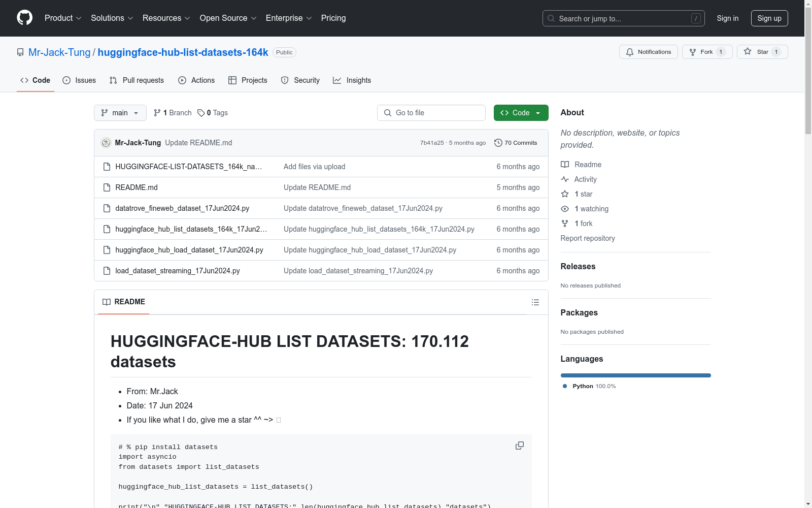Switch to the Issues tab

pyautogui.click(x=79, y=80)
